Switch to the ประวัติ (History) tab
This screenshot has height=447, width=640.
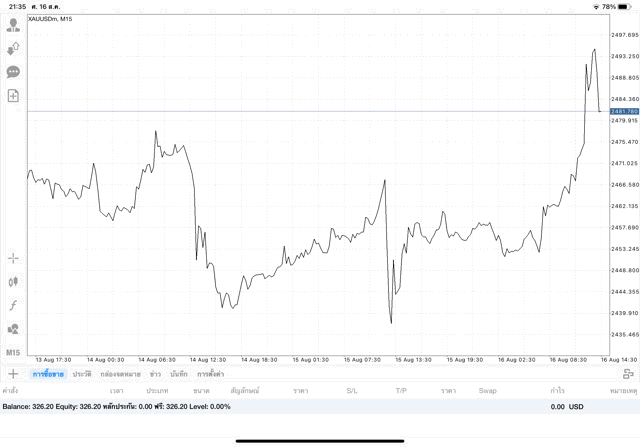[x=82, y=373]
